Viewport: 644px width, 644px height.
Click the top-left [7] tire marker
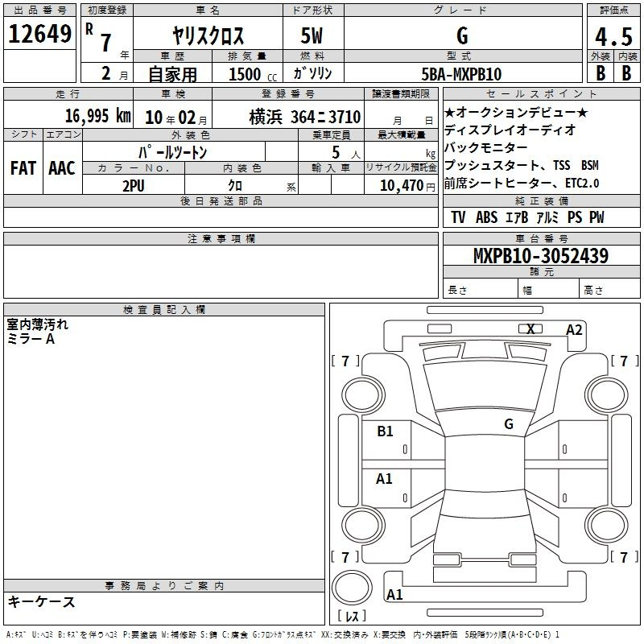(345, 361)
